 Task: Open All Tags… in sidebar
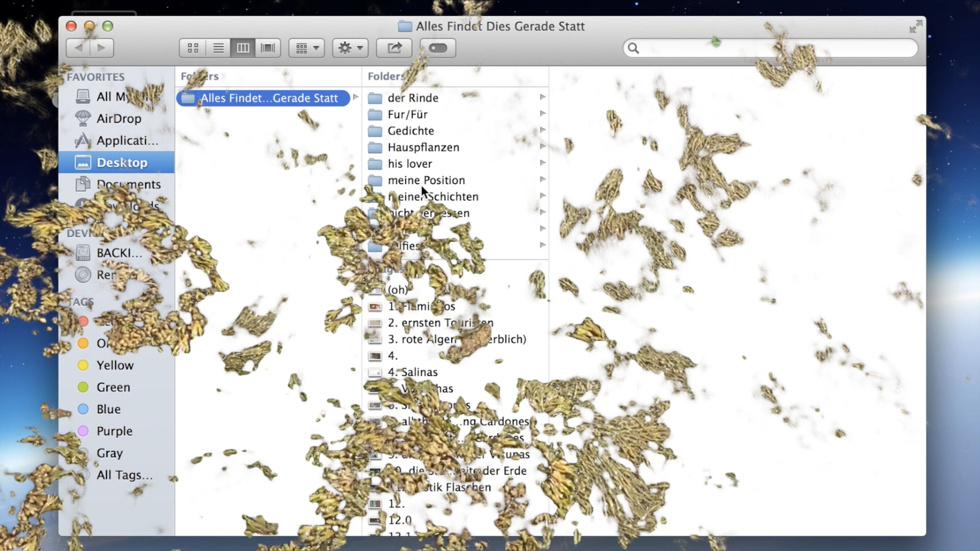(124, 474)
